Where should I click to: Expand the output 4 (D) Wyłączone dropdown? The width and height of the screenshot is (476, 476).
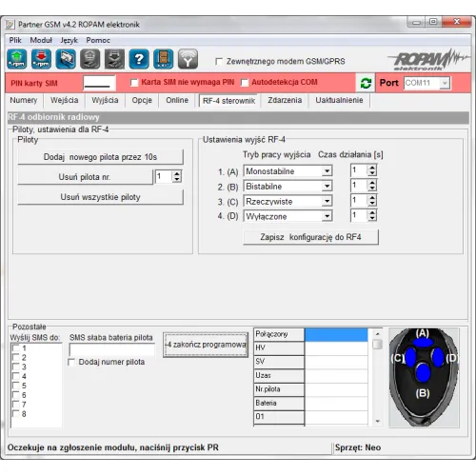click(x=327, y=216)
